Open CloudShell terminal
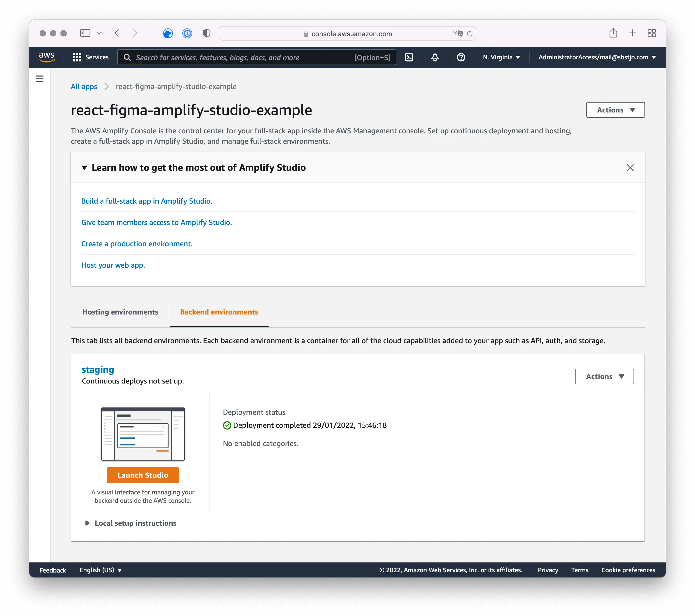695x616 pixels. [409, 57]
